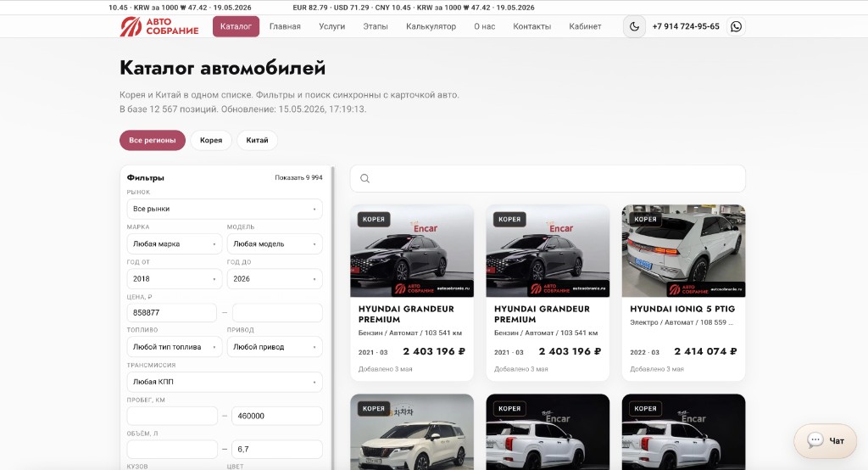This screenshot has width=868, height=470.
Task: Open the О нас page
Action: [484, 26]
